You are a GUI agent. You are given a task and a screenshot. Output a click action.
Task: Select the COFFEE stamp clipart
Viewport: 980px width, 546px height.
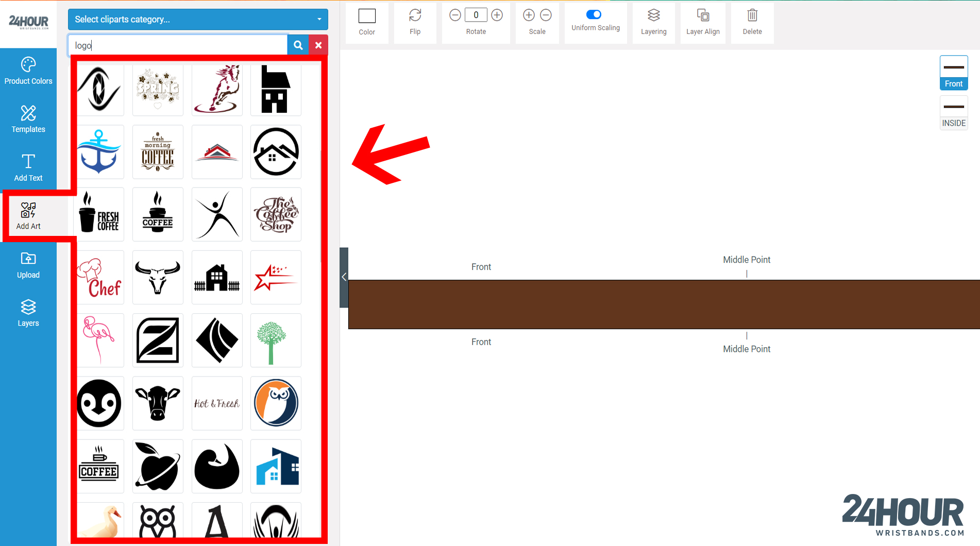[x=99, y=466]
